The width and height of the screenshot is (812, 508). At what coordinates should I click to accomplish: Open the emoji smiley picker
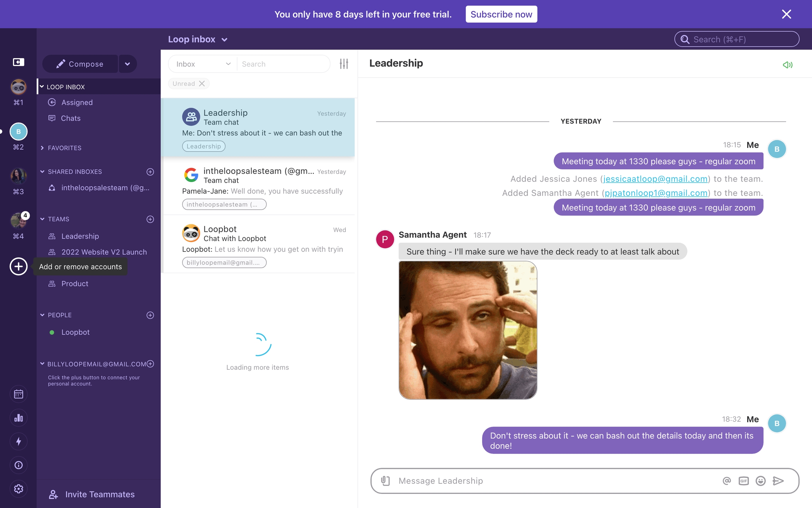point(761,481)
